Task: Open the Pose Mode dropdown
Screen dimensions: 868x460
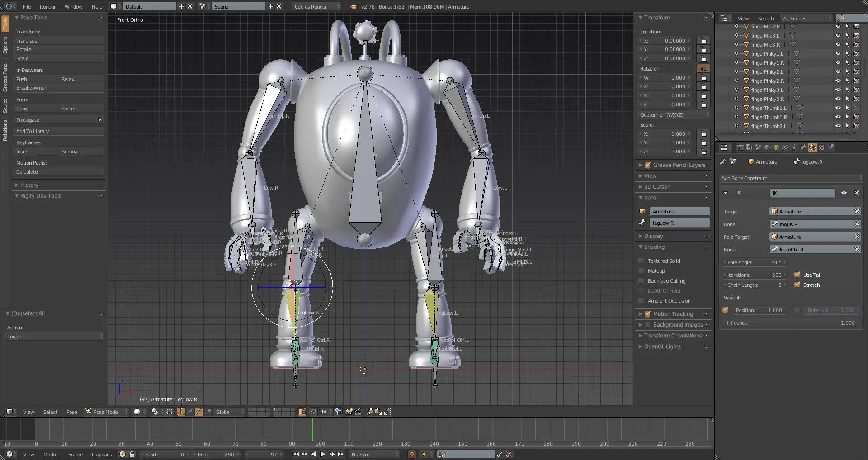Action: pyautogui.click(x=107, y=412)
